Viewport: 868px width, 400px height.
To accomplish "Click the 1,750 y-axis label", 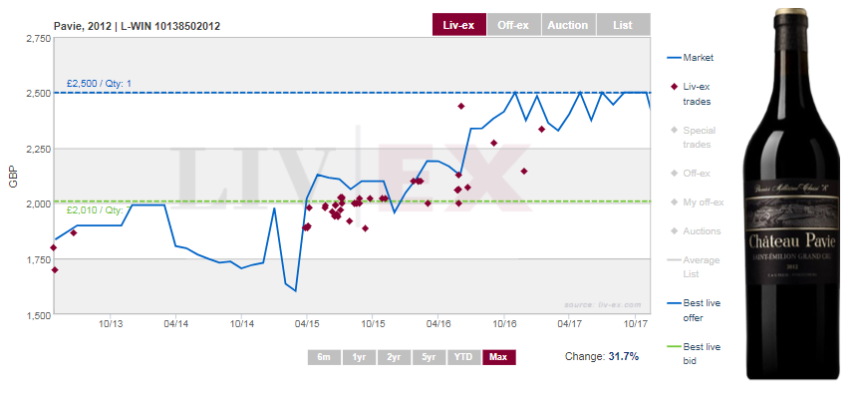I will pyautogui.click(x=39, y=259).
